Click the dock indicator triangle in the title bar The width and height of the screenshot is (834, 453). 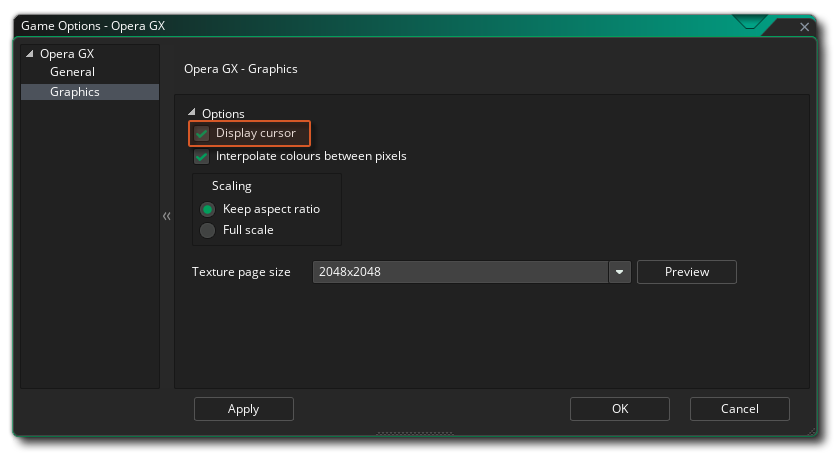[749, 22]
